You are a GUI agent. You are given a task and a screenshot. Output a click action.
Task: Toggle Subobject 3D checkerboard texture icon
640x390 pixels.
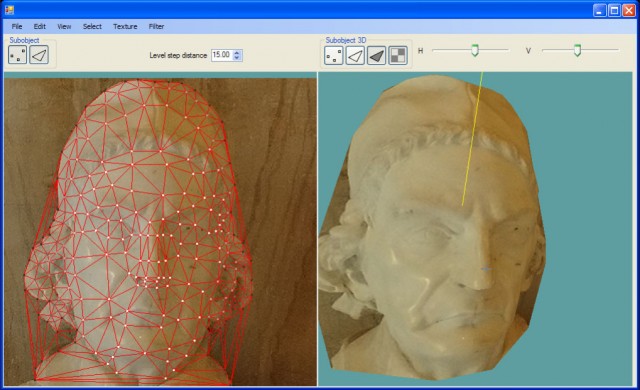tap(398, 55)
